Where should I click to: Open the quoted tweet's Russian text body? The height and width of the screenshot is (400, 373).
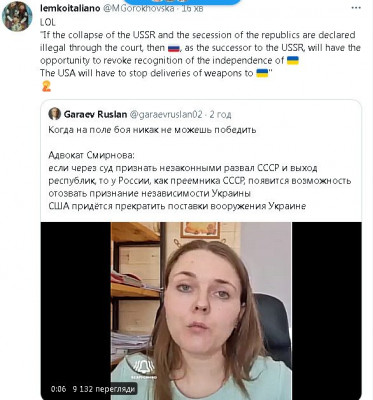[x=200, y=168]
